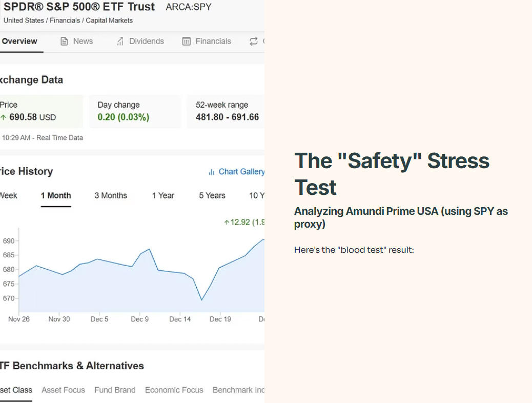Click the 670 price axis label
The width and height of the screenshot is (532, 403).
9,298
